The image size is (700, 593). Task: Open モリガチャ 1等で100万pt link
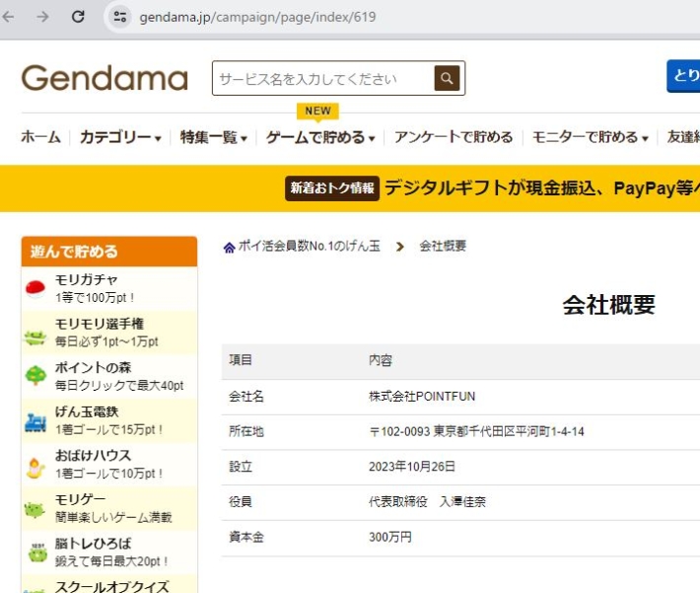click(109, 288)
